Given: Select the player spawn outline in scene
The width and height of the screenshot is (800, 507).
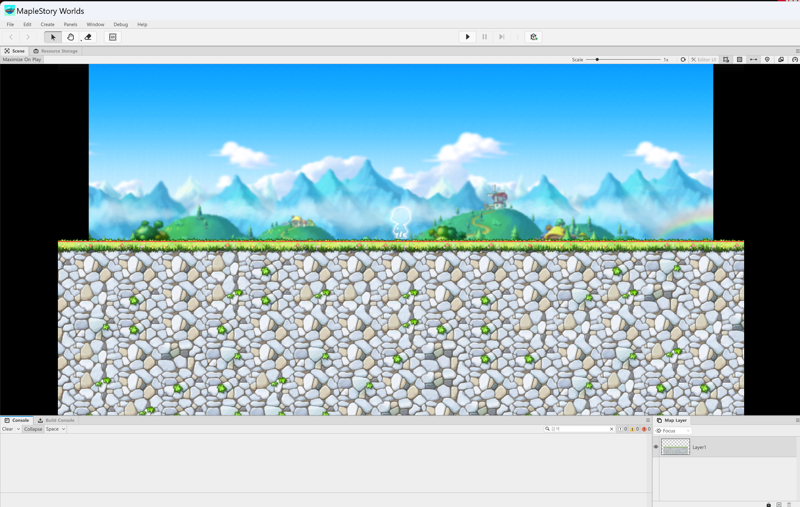Looking at the screenshot, I should 401,222.
